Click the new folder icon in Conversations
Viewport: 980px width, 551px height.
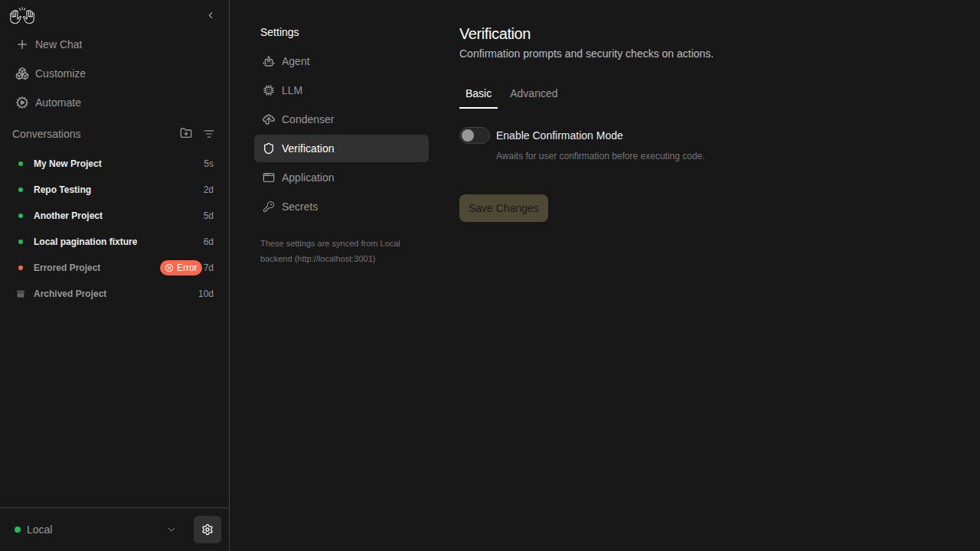pyautogui.click(x=186, y=133)
